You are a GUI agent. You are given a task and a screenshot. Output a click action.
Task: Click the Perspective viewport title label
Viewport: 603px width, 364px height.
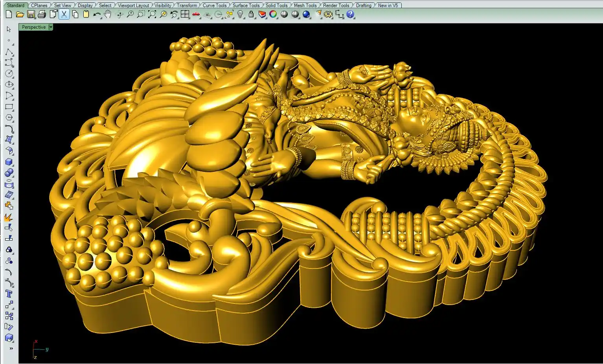34,27
